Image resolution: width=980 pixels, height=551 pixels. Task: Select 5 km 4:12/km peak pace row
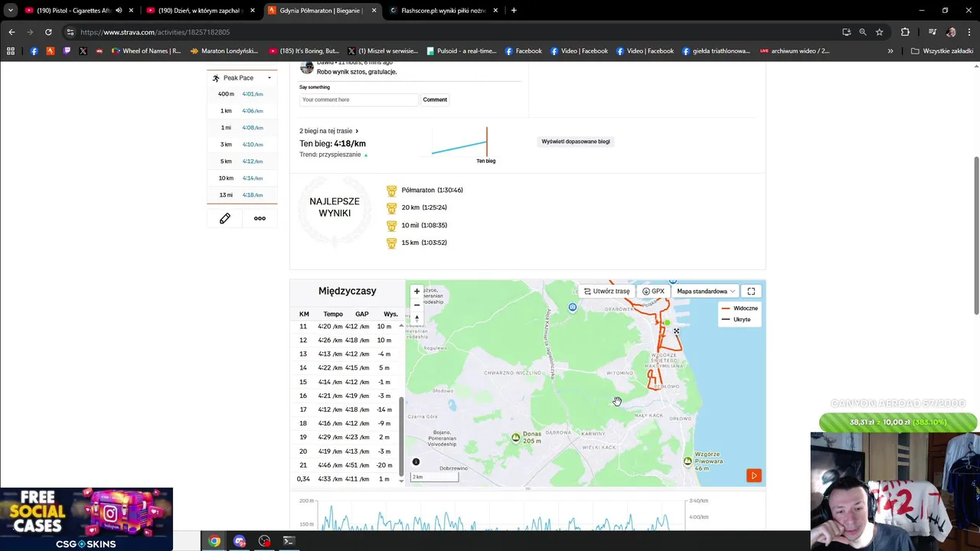242,161
